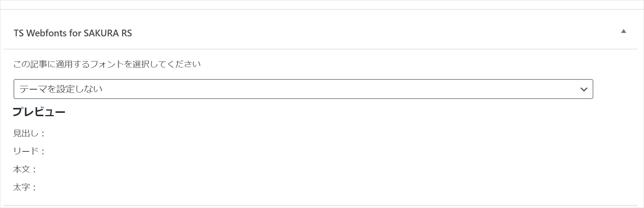Screen dimensions: 644x208
Task: Toggle panel via 'TS Webfonts for SAKURA RS' title
Action: [73, 33]
